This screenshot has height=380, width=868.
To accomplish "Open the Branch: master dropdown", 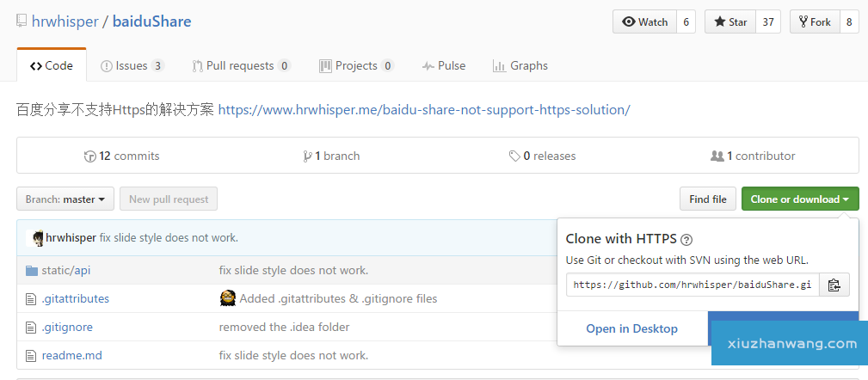I will click(x=65, y=199).
